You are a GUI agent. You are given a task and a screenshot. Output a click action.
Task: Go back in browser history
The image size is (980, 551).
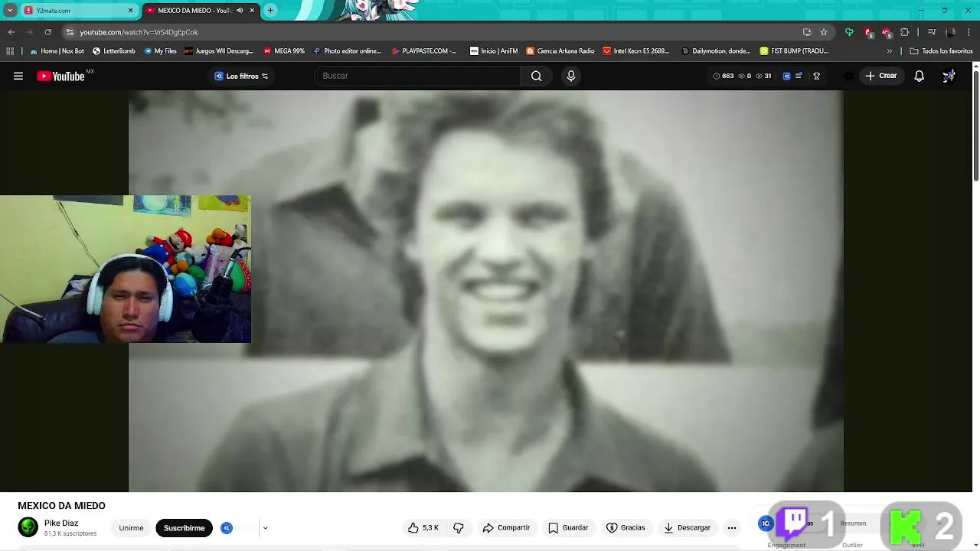coord(11,32)
